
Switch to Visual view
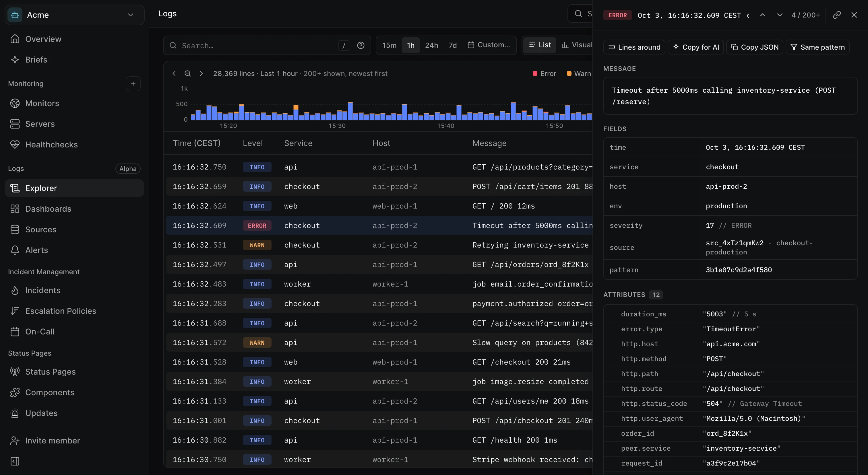tap(577, 45)
